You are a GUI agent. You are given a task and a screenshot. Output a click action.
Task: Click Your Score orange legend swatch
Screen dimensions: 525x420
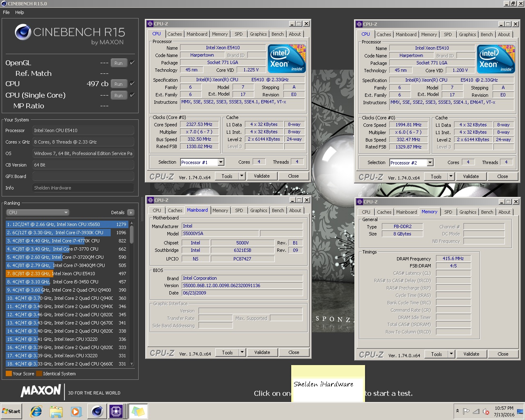click(x=9, y=374)
